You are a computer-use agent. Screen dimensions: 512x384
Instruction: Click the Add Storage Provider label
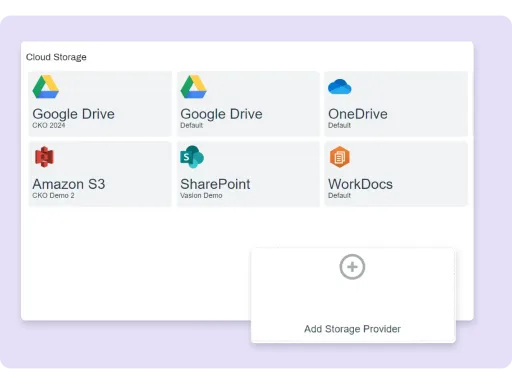352,329
